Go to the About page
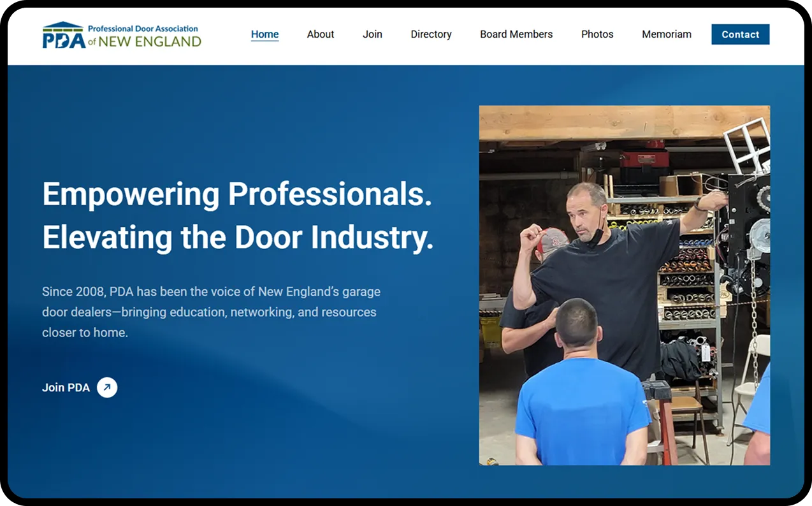 click(321, 34)
